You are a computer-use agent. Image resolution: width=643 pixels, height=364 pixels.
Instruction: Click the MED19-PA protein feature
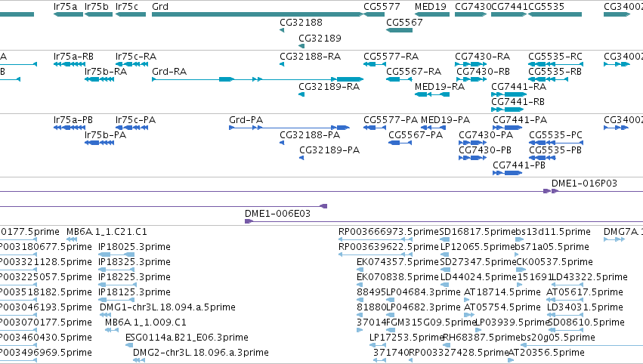point(434,128)
